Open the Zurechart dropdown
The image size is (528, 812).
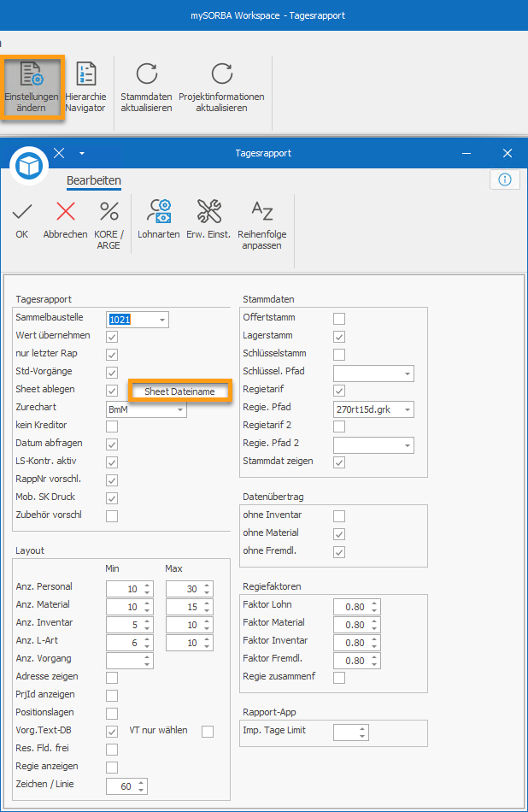pyautogui.click(x=180, y=409)
